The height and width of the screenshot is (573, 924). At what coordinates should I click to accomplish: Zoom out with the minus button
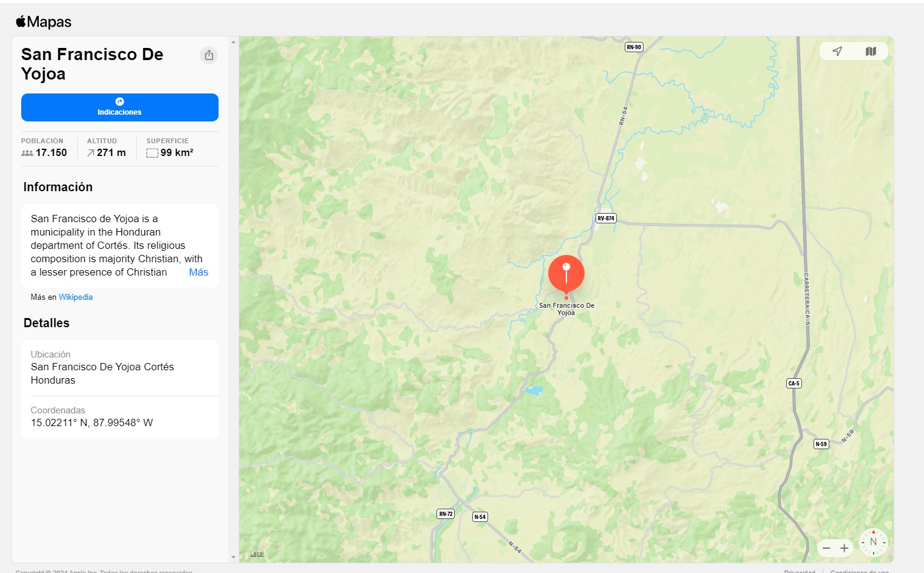coord(826,548)
